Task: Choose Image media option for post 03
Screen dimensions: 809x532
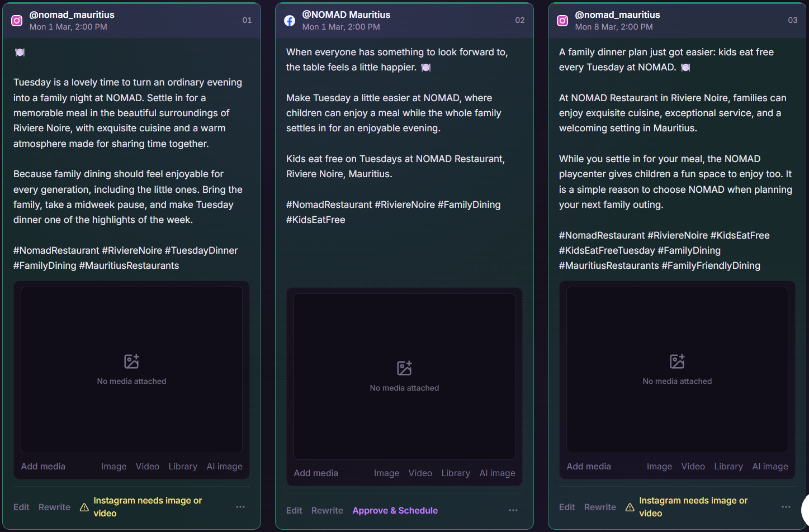Action: coord(659,466)
